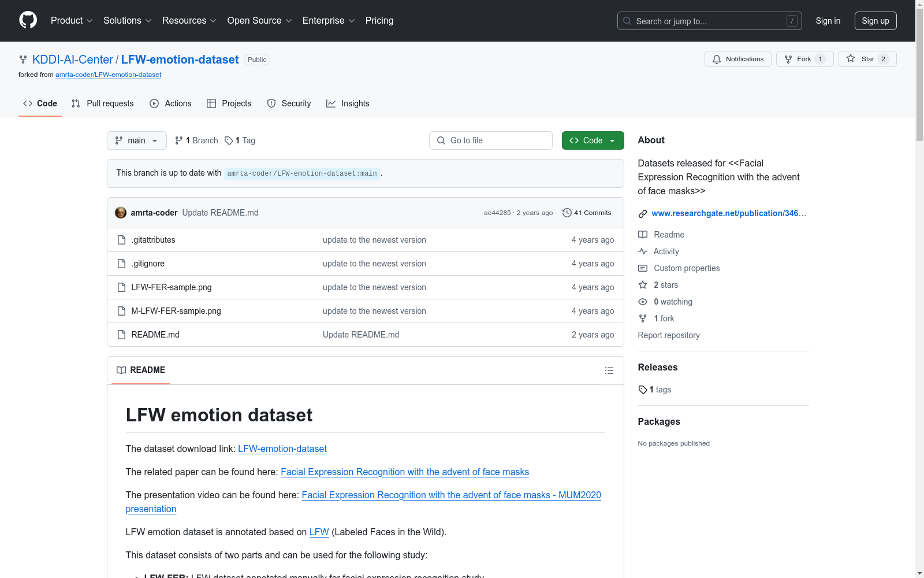Click the note icon beside Custom properties
Screen dimensions: 924x578
tap(643, 268)
